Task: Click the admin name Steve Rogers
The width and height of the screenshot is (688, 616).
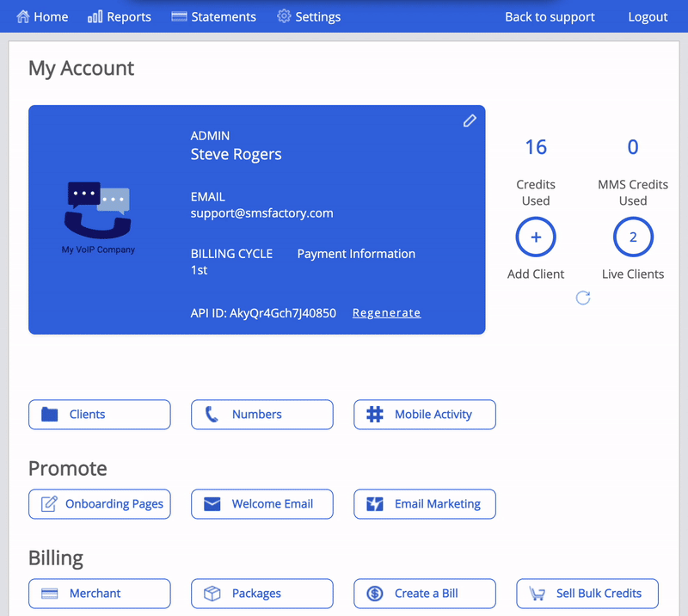Action: tap(236, 154)
